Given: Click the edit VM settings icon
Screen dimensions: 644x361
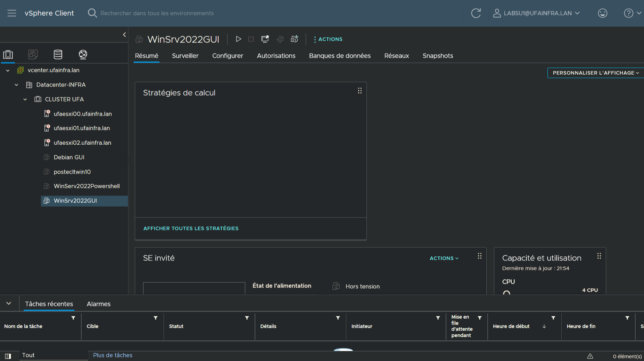Looking at the screenshot, I should (280, 39).
